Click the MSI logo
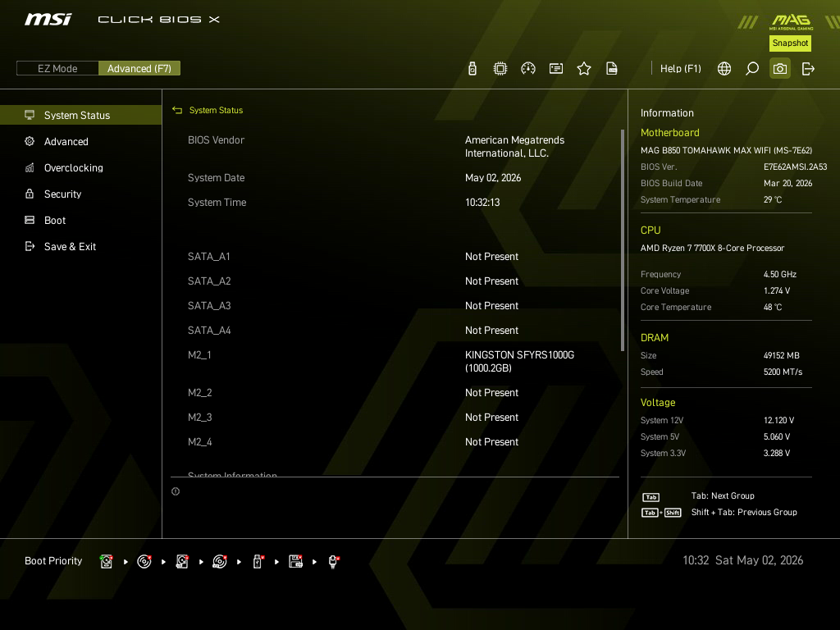 click(48, 20)
